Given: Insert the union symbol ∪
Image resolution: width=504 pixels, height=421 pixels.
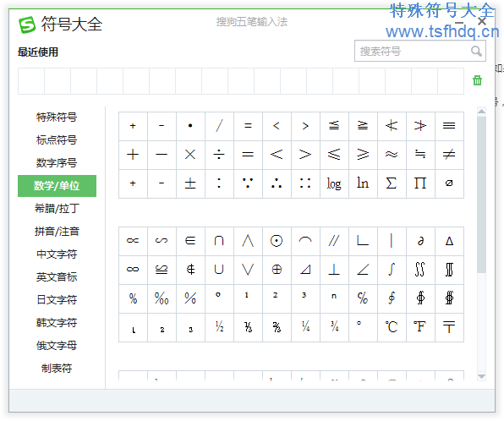Looking at the screenshot, I should point(219,270).
